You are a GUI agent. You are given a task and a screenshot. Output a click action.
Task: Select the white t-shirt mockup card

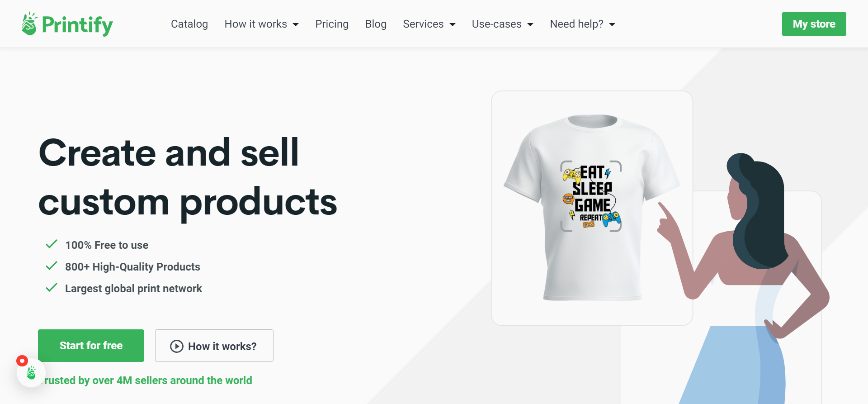[591, 206]
